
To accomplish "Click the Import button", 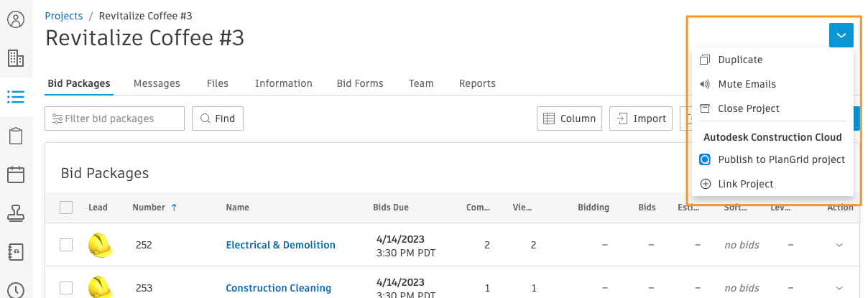I will click(641, 118).
